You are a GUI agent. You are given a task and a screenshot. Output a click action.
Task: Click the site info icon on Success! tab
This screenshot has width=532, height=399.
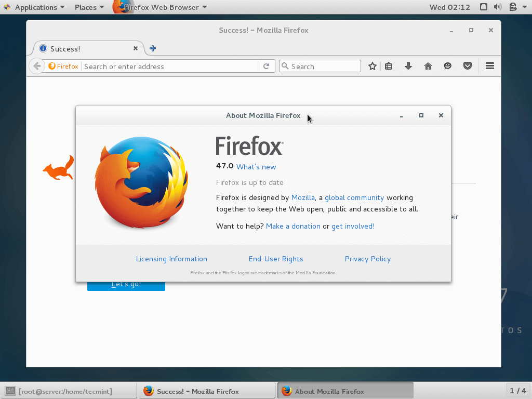43,48
